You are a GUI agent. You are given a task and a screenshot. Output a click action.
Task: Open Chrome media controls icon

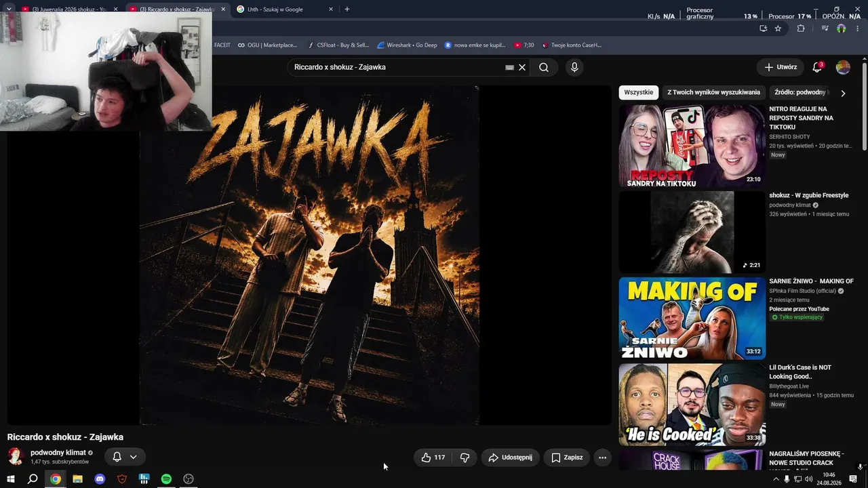tap(825, 28)
